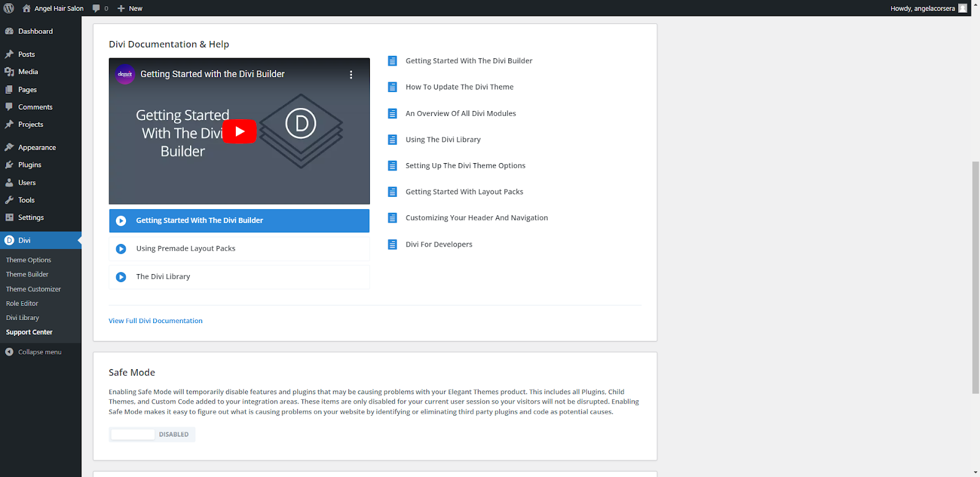Click the Divi Documentation & Help heading

pyautogui.click(x=169, y=44)
